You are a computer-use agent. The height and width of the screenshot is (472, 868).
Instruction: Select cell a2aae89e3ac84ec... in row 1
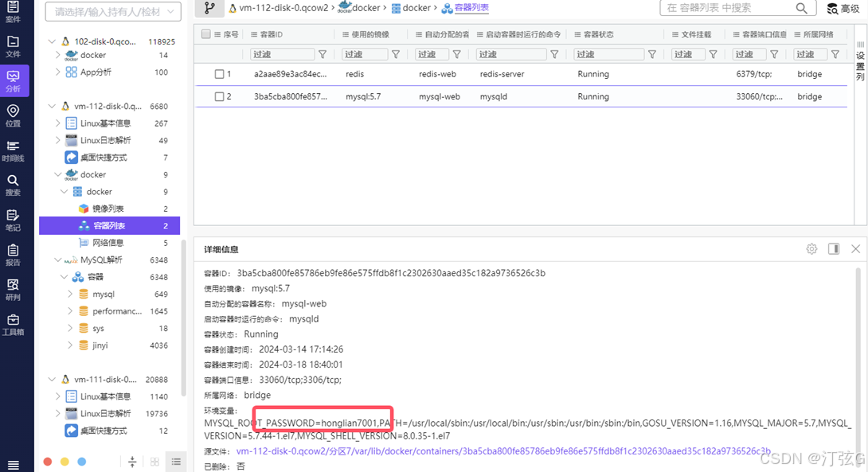click(290, 74)
